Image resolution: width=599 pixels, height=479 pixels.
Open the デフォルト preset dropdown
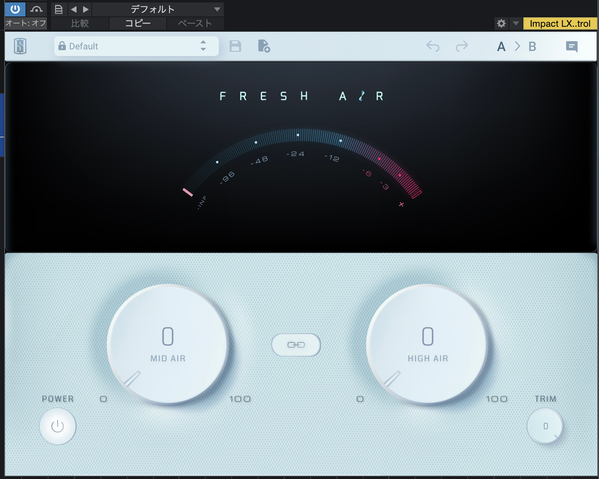pyautogui.click(x=158, y=9)
